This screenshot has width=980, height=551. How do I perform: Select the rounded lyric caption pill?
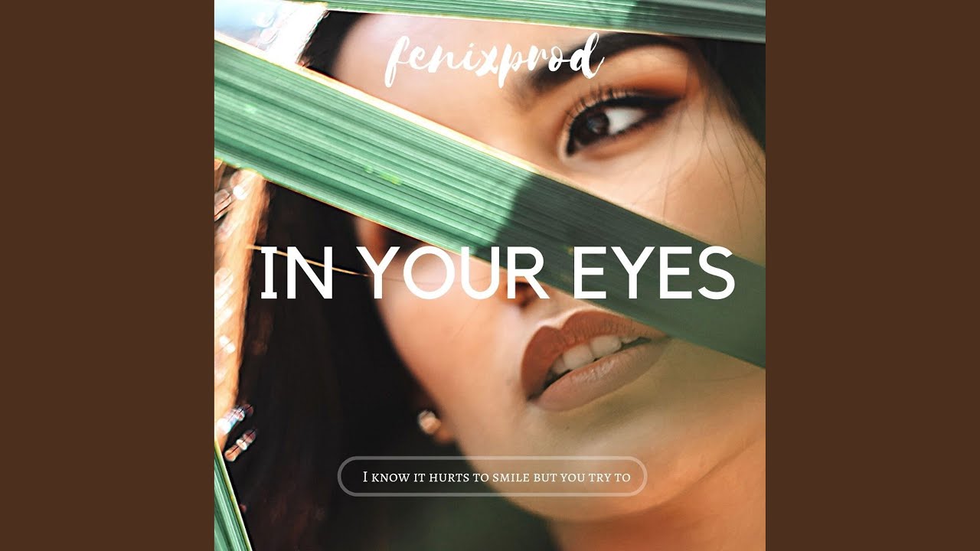point(492,477)
